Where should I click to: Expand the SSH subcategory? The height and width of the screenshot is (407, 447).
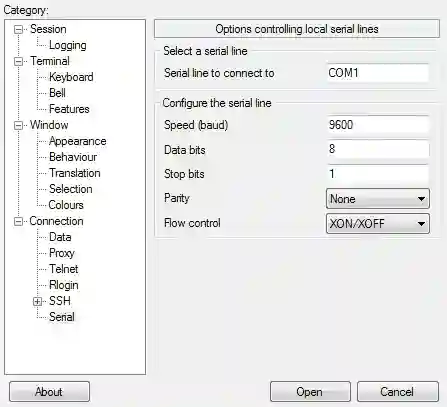[37, 302]
